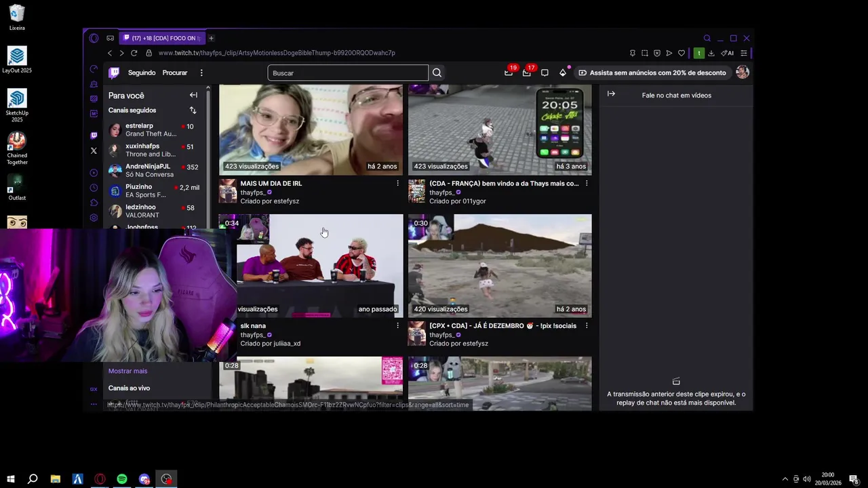Click the snapshot icon in address bar
Viewport: 868px width, 488px height.
click(x=645, y=53)
